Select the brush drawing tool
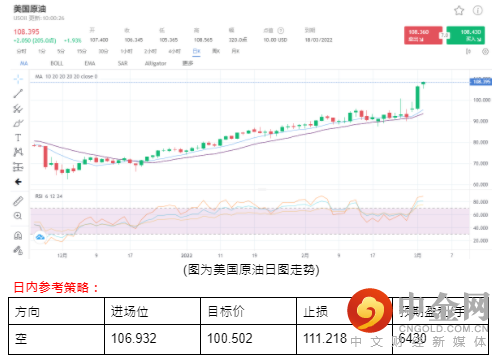 [18, 123]
